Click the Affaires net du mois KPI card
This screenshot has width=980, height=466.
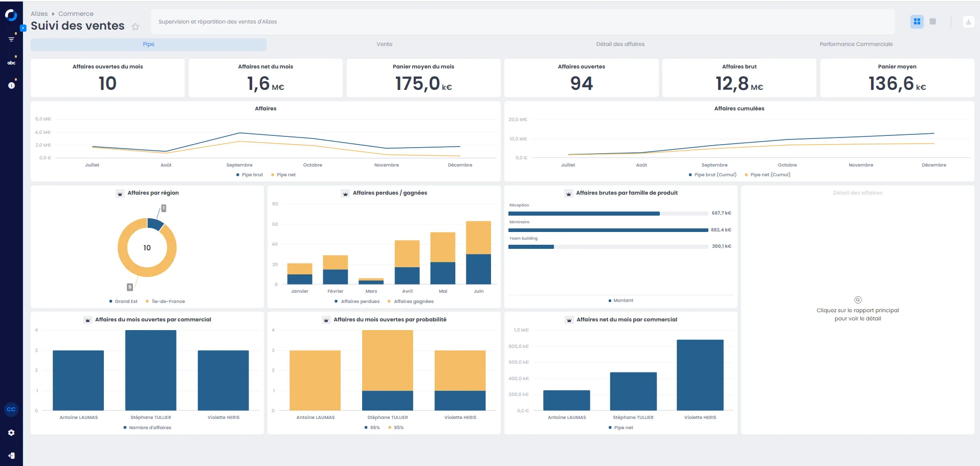click(265, 78)
